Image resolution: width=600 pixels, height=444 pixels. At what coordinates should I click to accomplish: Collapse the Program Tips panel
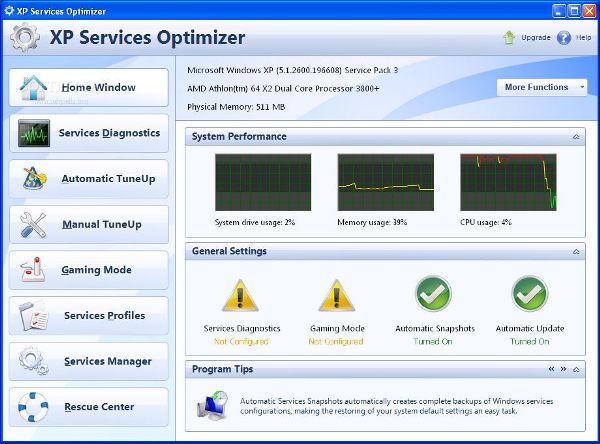pyautogui.click(x=576, y=369)
